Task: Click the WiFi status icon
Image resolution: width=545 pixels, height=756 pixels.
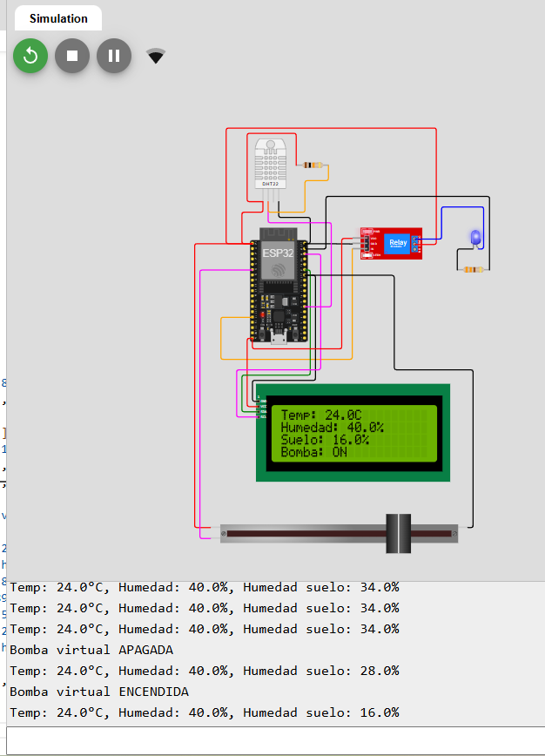Action: (156, 57)
